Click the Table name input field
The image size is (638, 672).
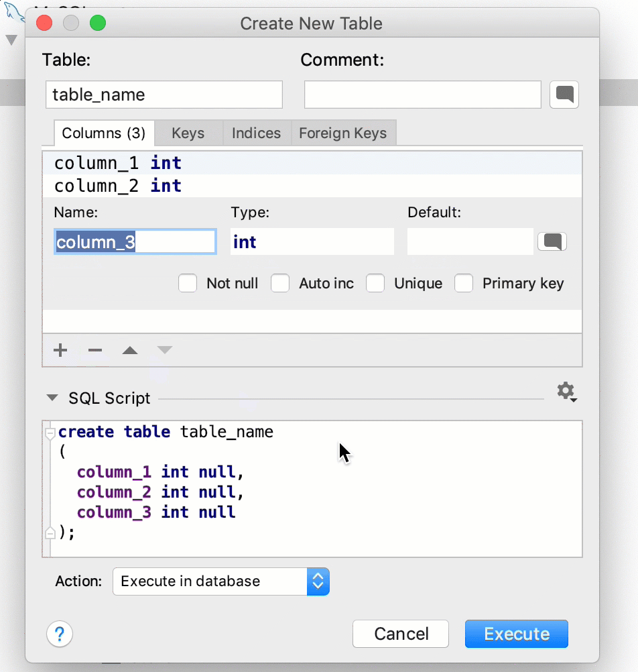[x=164, y=95]
